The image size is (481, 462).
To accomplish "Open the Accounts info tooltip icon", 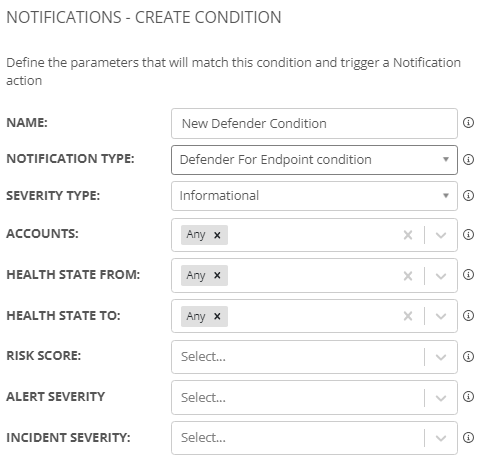I will 468,235.
